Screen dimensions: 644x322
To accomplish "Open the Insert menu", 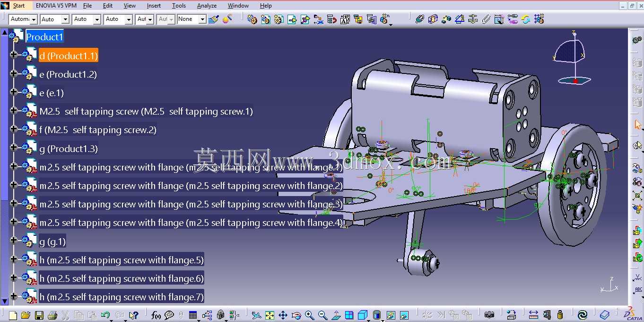I will point(154,6).
